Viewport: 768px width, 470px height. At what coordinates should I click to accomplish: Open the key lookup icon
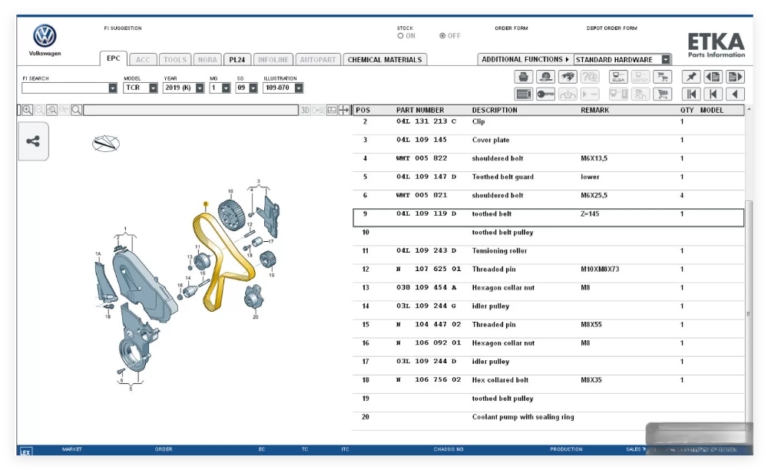(545, 94)
